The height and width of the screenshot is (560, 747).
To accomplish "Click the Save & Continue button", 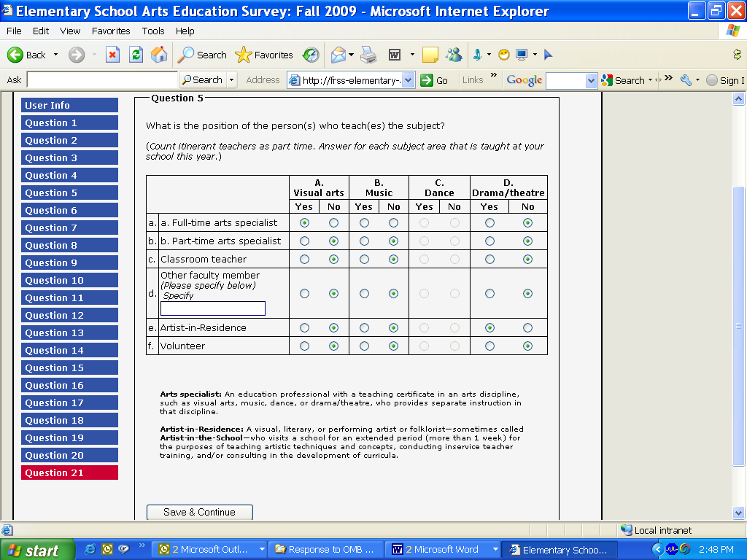I will pyautogui.click(x=199, y=512).
